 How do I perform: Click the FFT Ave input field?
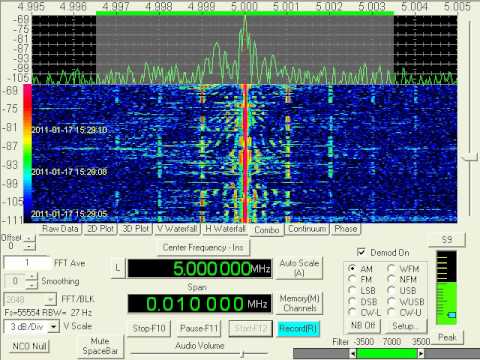click(x=27, y=263)
